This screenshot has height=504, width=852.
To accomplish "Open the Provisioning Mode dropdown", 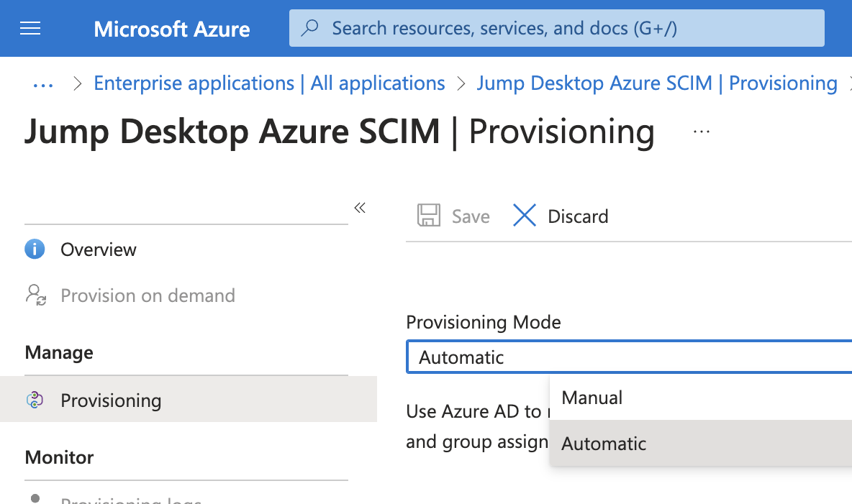I will (x=629, y=357).
